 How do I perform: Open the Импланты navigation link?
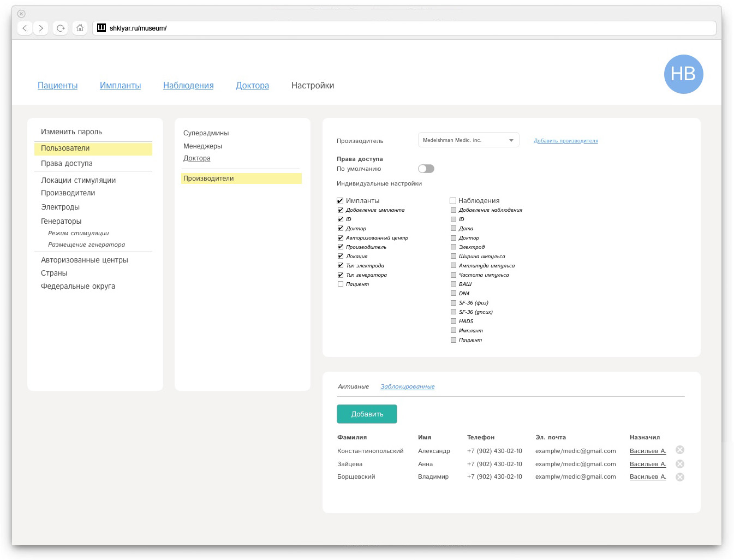pyautogui.click(x=120, y=86)
